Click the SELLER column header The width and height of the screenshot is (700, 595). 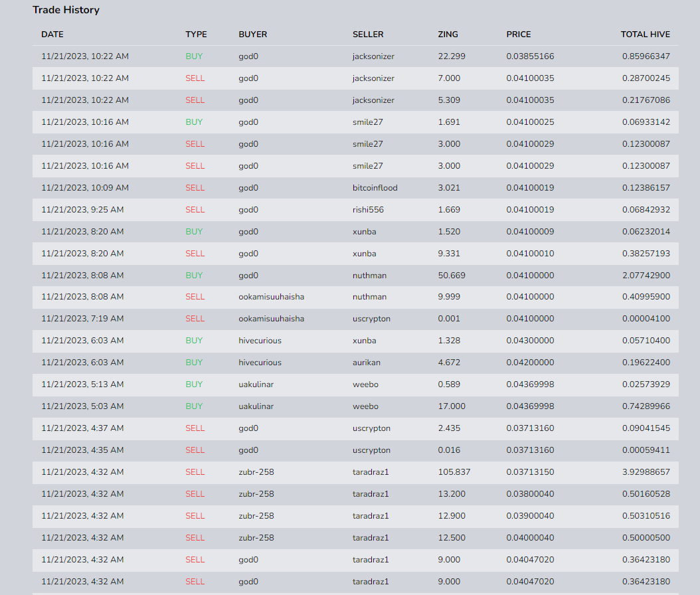[368, 35]
